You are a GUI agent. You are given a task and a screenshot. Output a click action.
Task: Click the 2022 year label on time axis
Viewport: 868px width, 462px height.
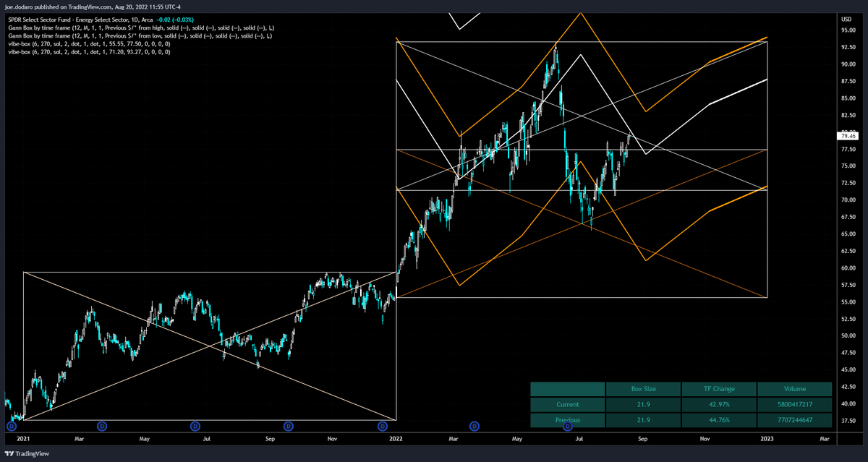[396, 438]
